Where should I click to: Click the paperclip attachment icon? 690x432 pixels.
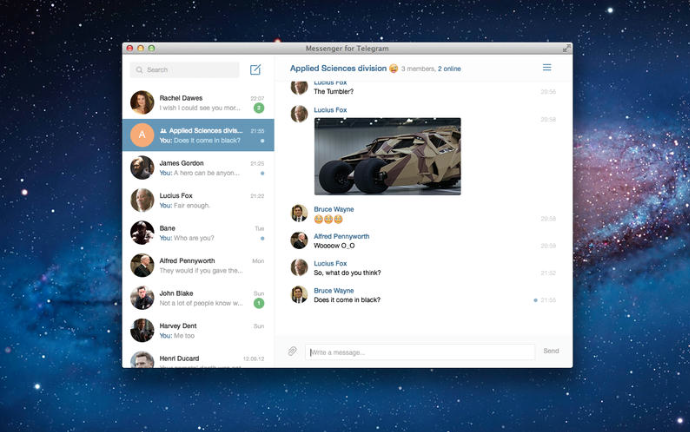click(292, 351)
